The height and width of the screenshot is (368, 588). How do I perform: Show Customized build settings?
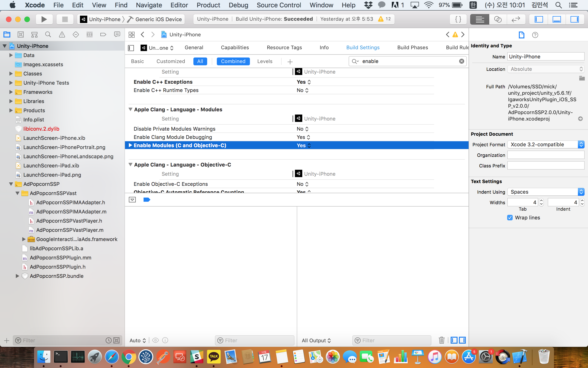[171, 61]
